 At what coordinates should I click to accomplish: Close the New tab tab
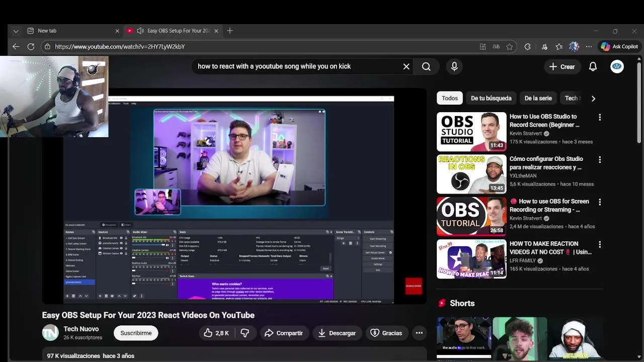pyautogui.click(x=117, y=31)
